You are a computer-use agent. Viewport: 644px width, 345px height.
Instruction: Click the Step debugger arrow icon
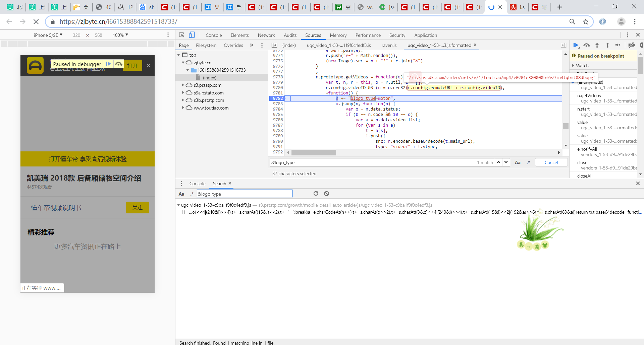[618, 45]
